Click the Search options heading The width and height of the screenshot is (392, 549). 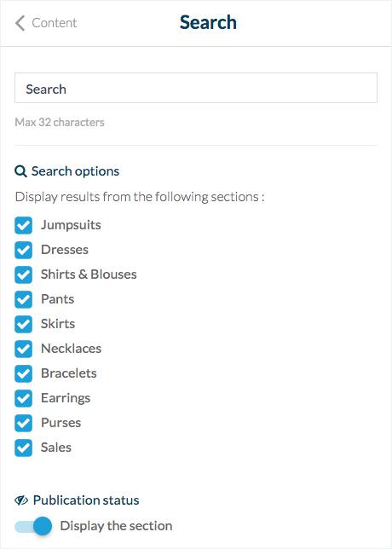pyautogui.click(x=75, y=171)
